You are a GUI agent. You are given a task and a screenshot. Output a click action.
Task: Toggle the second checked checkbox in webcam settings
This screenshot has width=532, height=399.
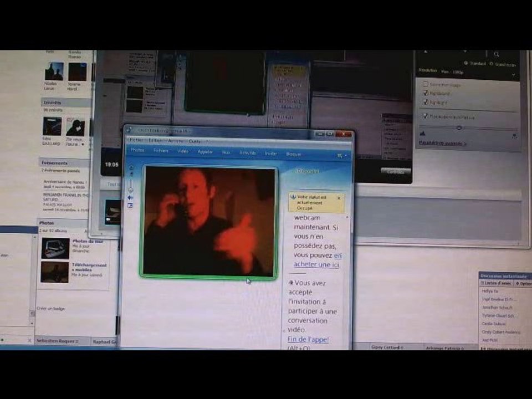click(426, 93)
